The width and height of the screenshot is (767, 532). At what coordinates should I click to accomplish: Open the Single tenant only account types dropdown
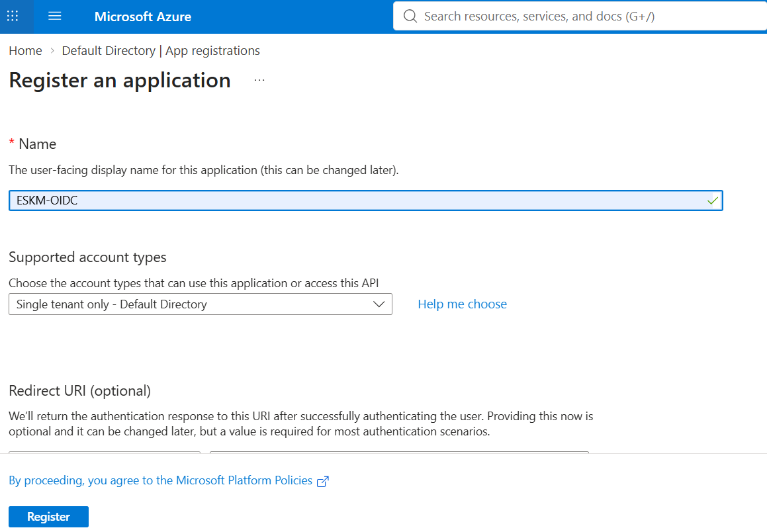pyautogui.click(x=201, y=304)
